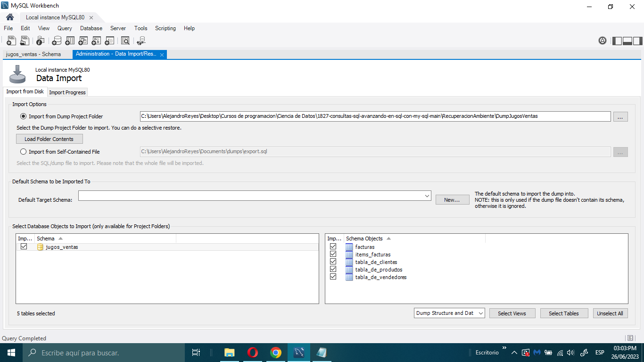This screenshot has width=644, height=362.
Task: Uncheck the facturas table checkbox
Action: pos(333,247)
